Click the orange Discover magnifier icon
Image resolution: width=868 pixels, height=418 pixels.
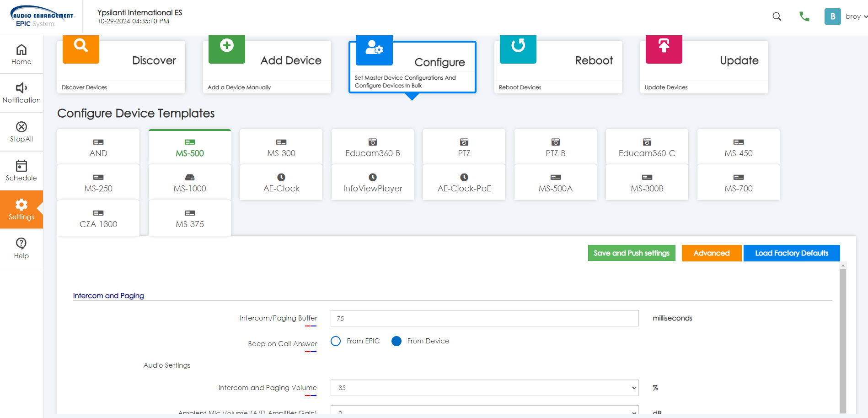pyautogui.click(x=81, y=46)
